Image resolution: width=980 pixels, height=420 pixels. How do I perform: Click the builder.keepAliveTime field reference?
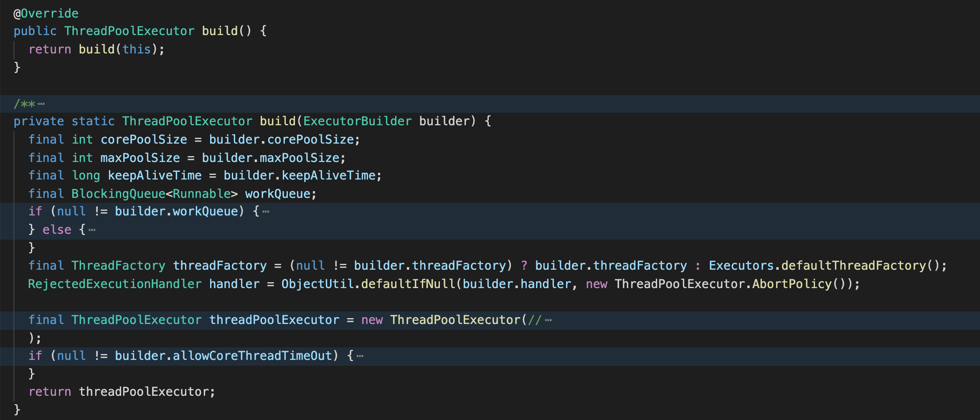click(328, 175)
